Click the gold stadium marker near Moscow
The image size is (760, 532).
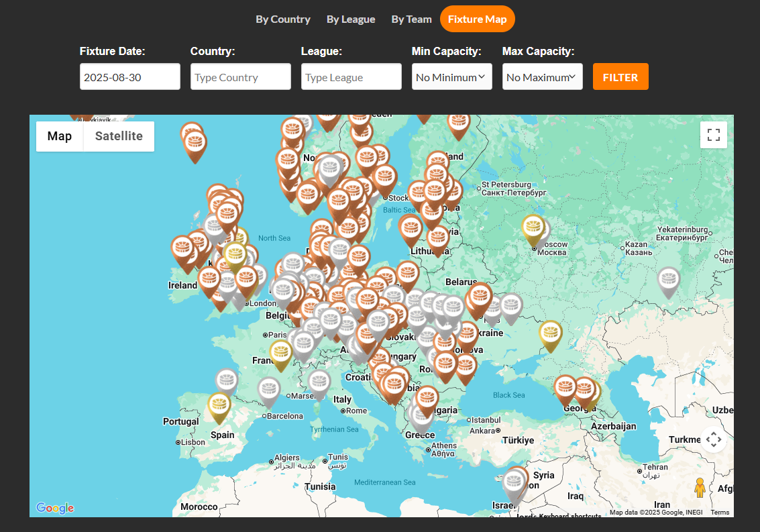click(533, 228)
